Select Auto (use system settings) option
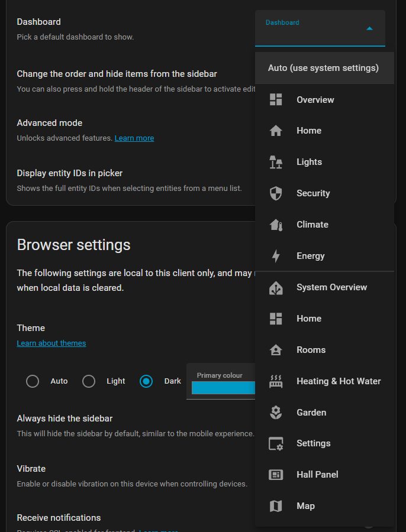The height and width of the screenshot is (532, 406). (x=324, y=68)
